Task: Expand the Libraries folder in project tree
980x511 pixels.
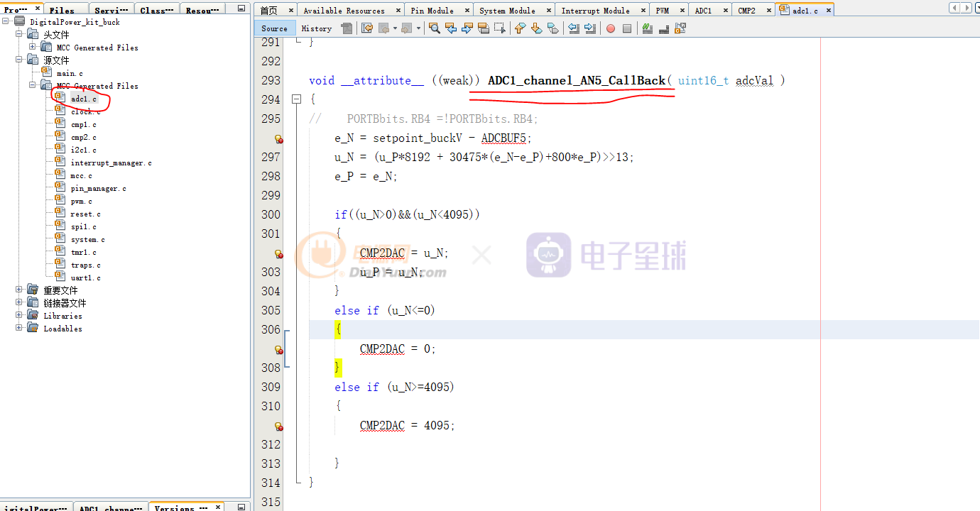Action: [x=19, y=315]
